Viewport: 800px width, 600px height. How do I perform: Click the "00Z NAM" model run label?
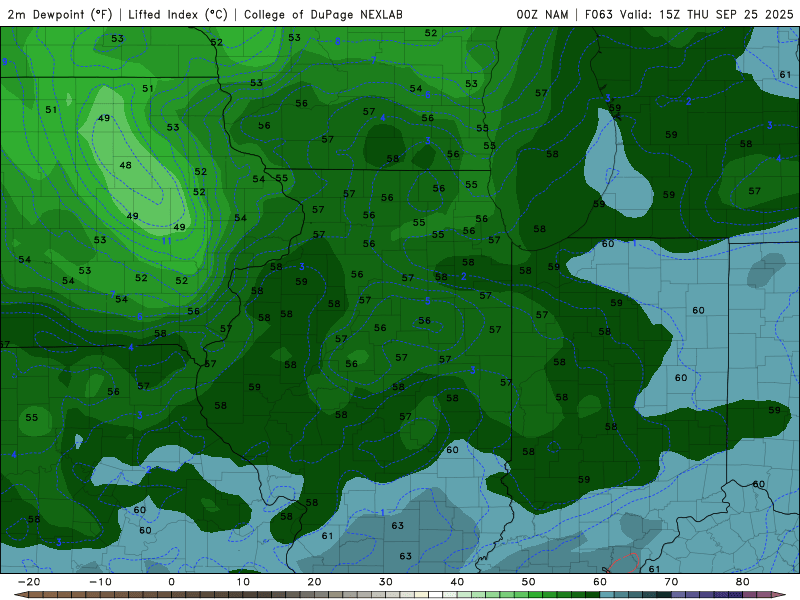(542, 14)
